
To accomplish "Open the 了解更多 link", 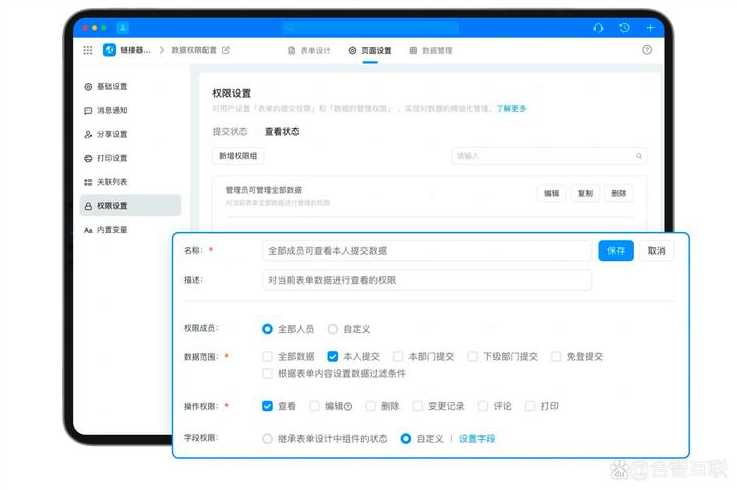I will (511, 109).
